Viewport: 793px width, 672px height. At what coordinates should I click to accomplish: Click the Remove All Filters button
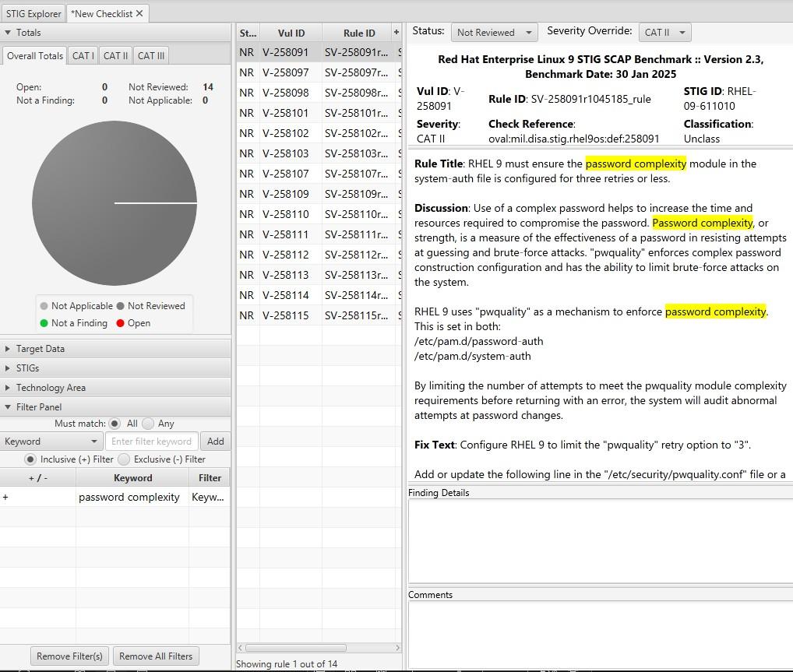[x=156, y=656]
